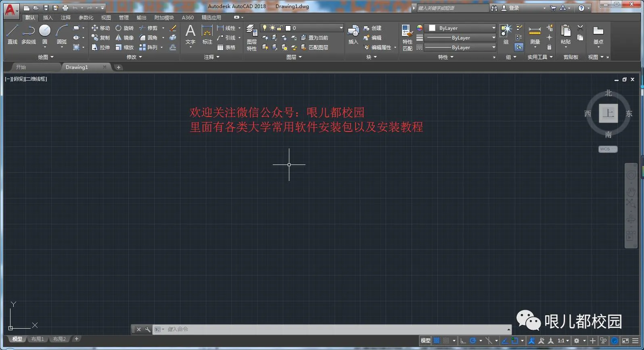Run Match Properties (特性匹配)

click(x=408, y=37)
